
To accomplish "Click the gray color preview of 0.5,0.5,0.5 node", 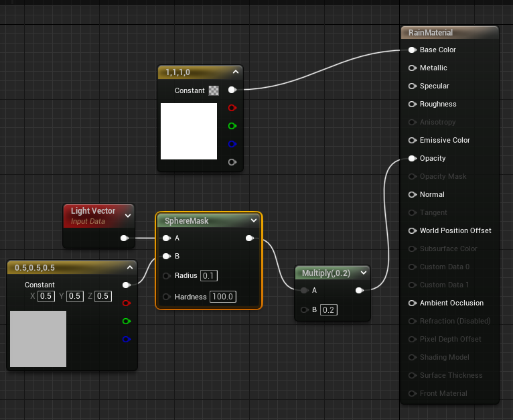I will [38, 339].
